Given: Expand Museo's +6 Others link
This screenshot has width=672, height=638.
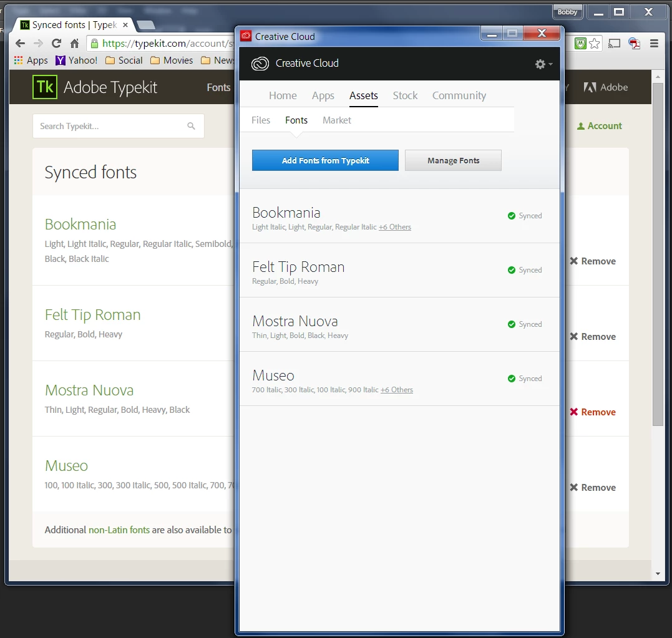Looking at the screenshot, I should [x=397, y=390].
